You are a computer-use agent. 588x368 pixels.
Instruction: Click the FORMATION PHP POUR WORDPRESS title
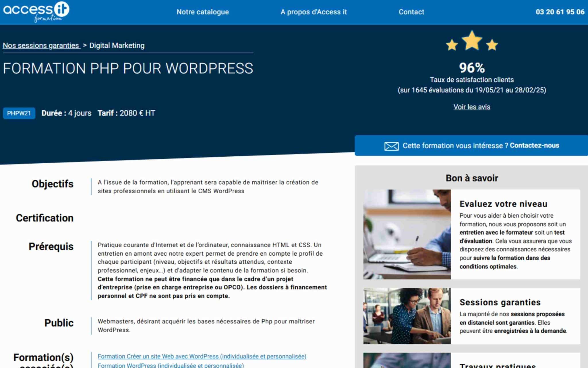(128, 68)
